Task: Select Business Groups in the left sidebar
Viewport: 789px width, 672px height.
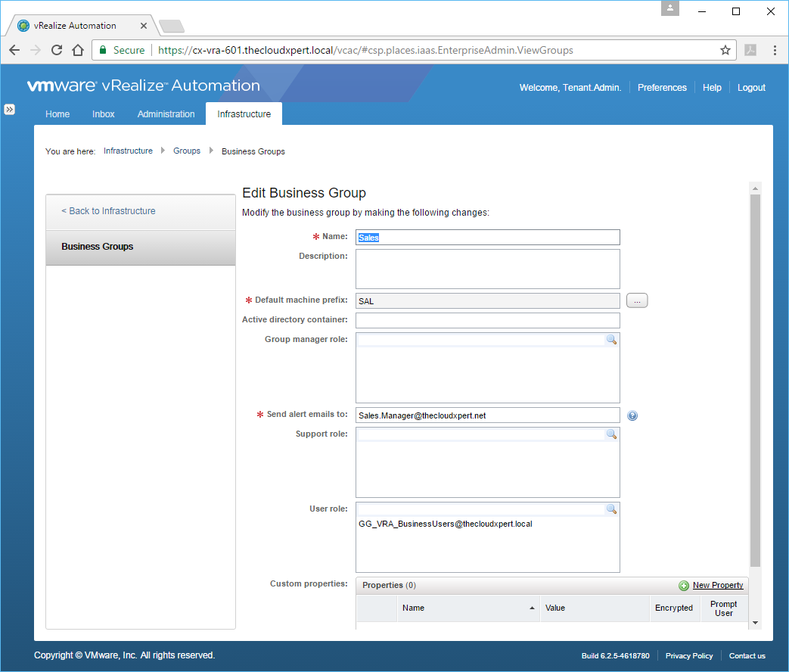Action: [98, 247]
